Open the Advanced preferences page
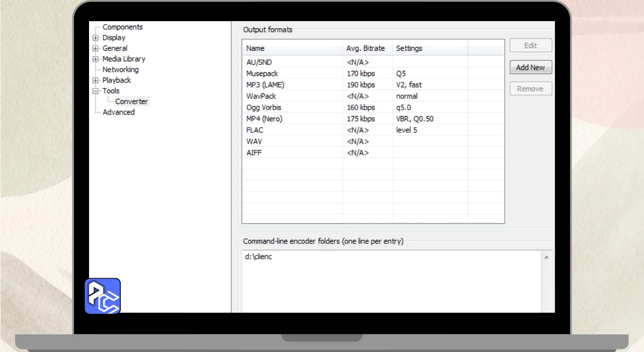The height and width of the screenshot is (352, 644). (118, 112)
